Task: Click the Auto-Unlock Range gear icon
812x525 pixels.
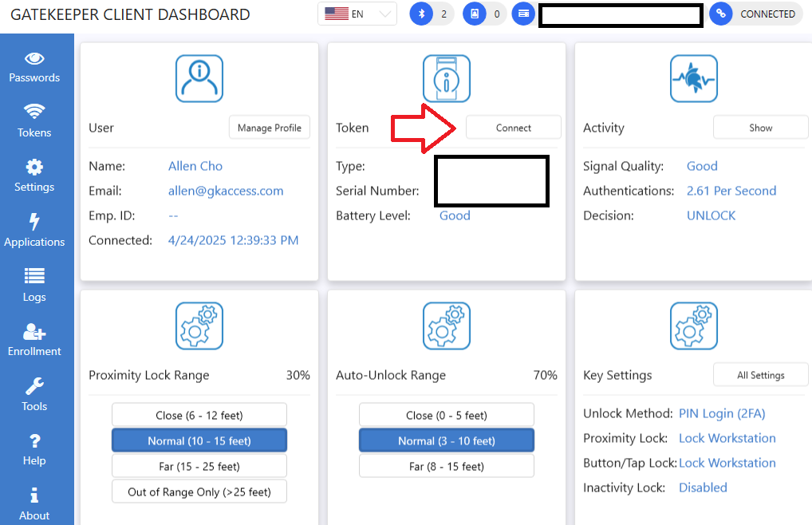Action: (x=446, y=326)
